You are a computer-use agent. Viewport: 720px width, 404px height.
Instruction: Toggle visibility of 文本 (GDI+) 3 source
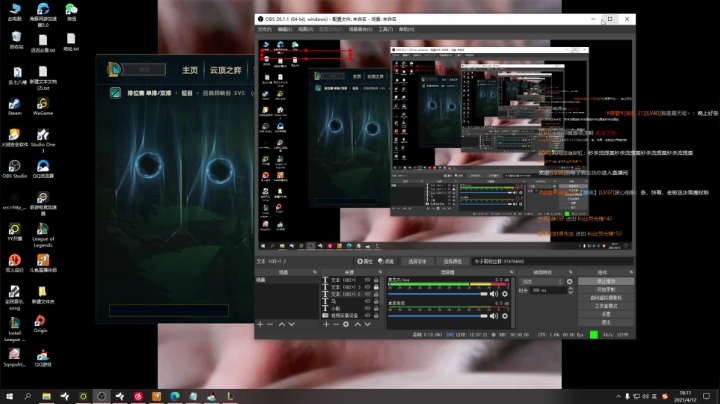367,287
